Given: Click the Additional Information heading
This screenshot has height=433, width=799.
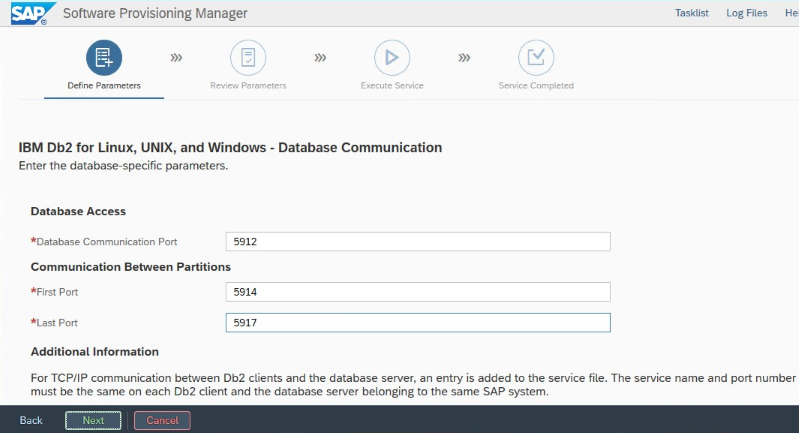Looking at the screenshot, I should (x=94, y=351).
